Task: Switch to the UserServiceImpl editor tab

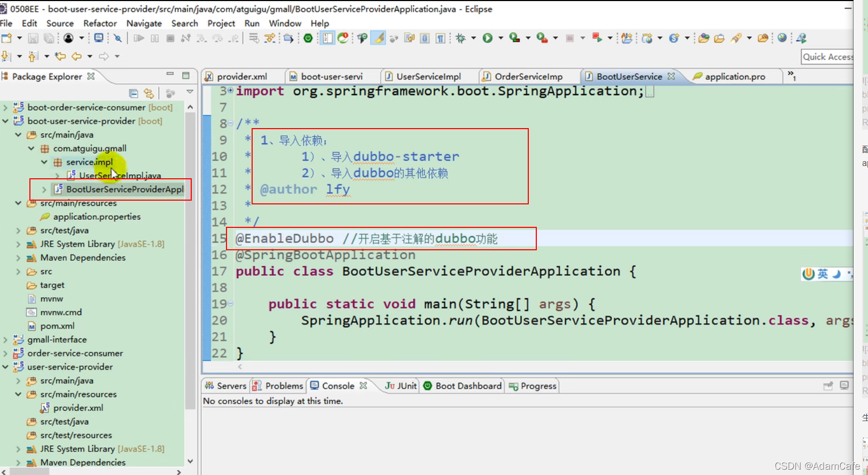Action: (x=428, y=77)
